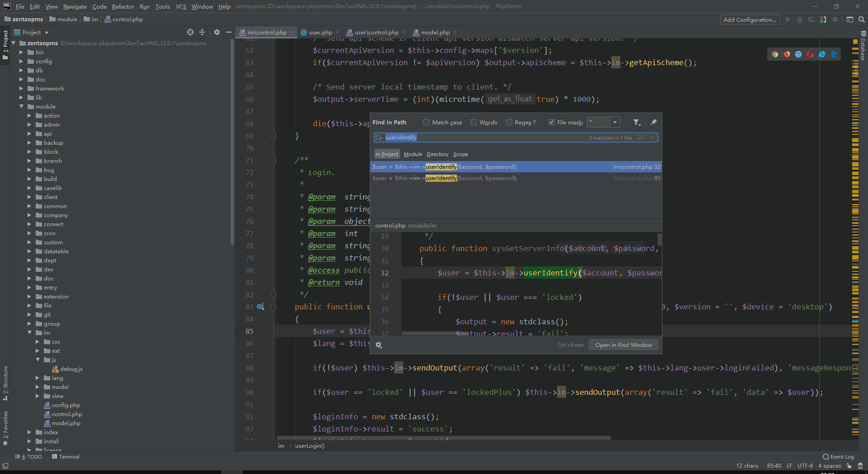
Task: Toggle the Regex checkbox
Action: point(509,123)
